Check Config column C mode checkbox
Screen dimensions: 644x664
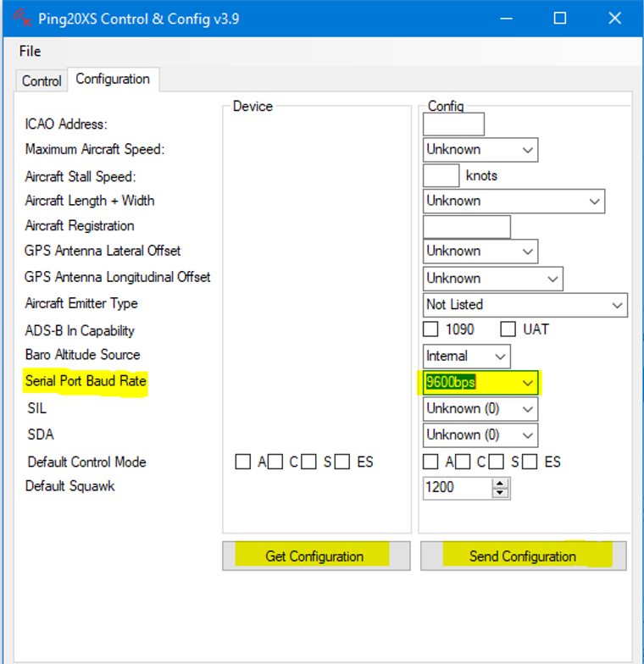(x=463, y=462)
